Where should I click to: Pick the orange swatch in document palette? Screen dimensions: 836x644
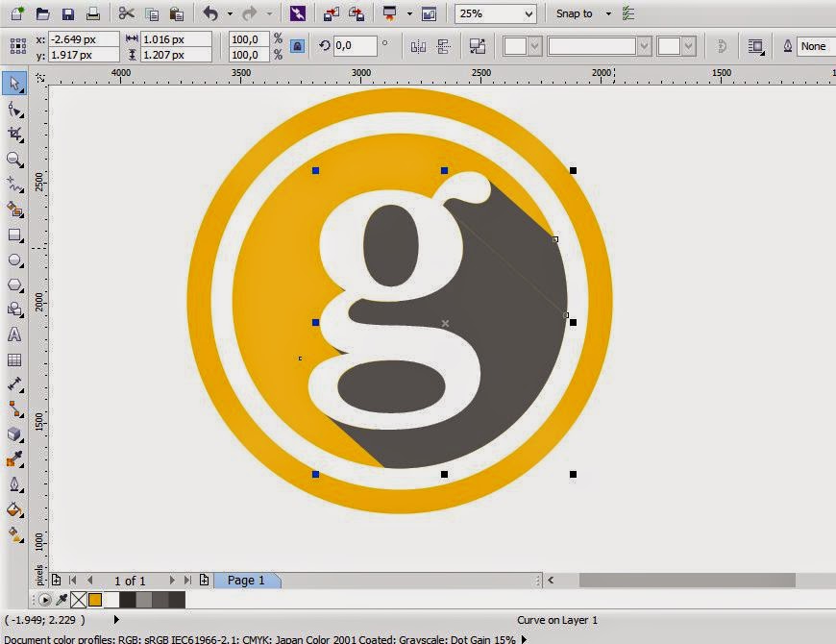[95, 601]
